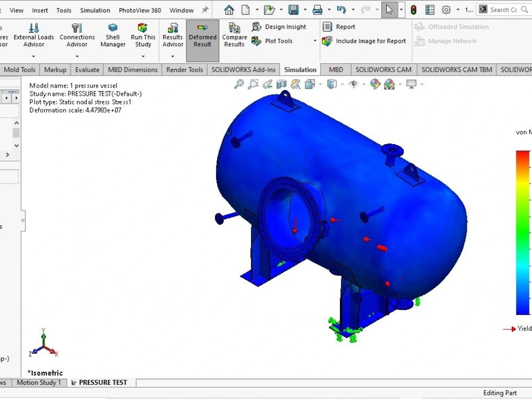Click the Compare Results icon
This screenshot has width=532, height=399.
[234, 34]
